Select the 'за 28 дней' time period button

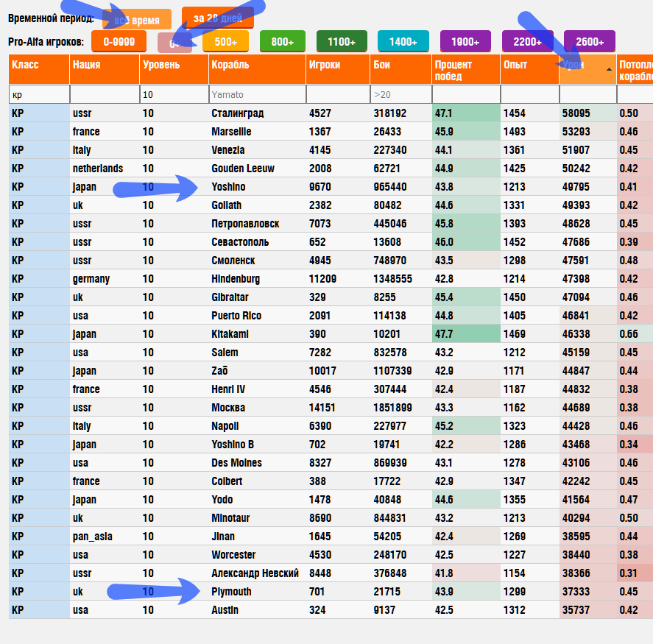pyautogui.click(x=218, y=18)
